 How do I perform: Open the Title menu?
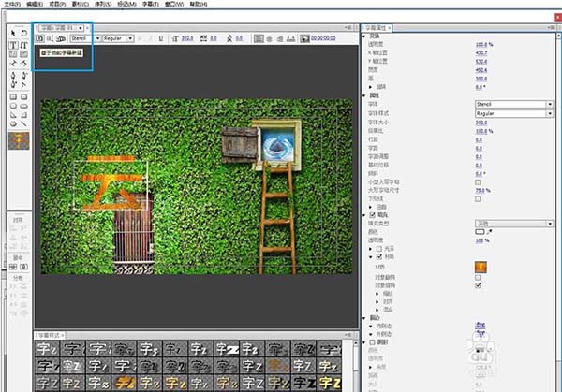click(x=151, y=4)
